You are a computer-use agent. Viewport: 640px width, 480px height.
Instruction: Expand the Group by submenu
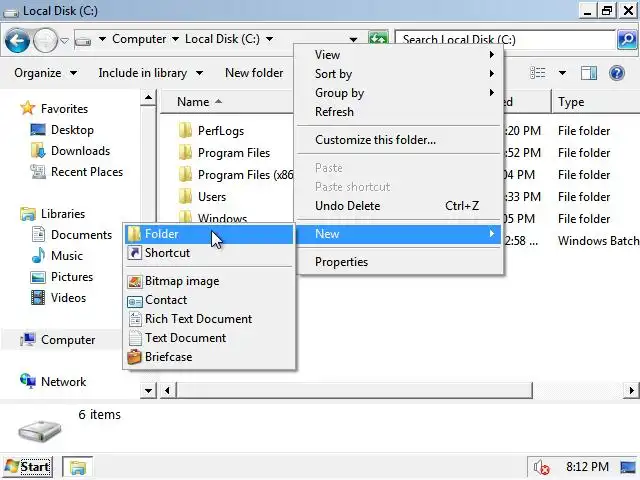pos(399,93)
